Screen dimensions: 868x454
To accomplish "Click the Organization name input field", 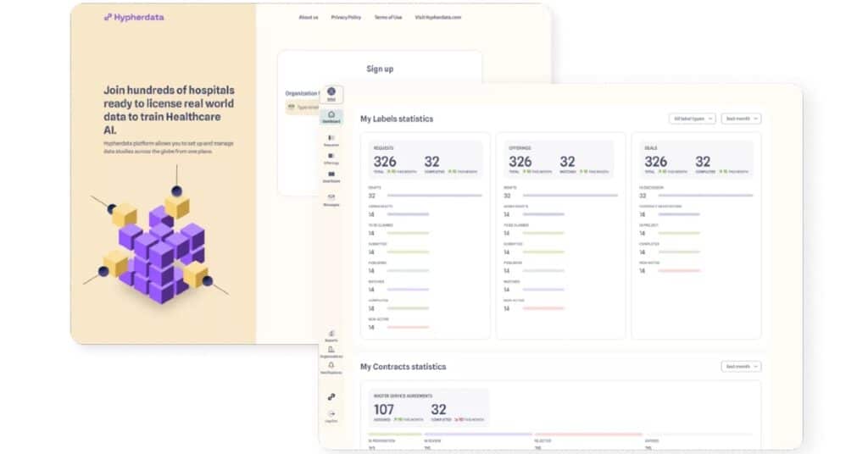I will click(303, 108).
